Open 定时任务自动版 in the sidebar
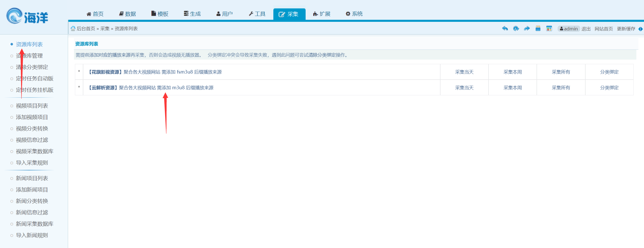The width and height of the screenshot is (644, 248). [35, 79]
